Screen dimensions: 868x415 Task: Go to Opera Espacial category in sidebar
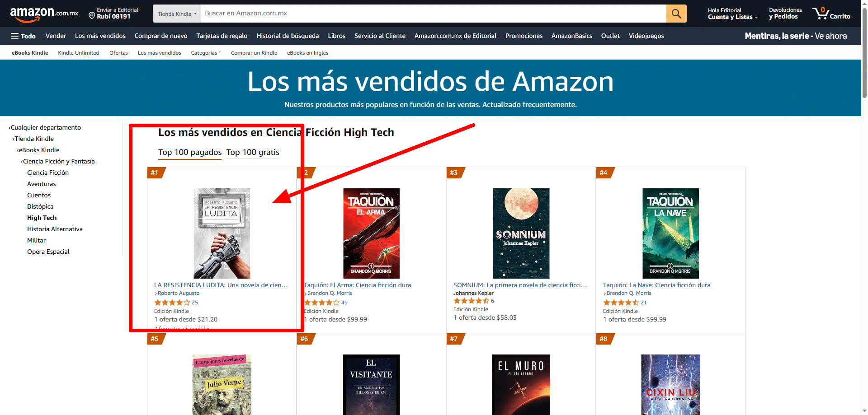pyautogui.click(x=48, y=252)
